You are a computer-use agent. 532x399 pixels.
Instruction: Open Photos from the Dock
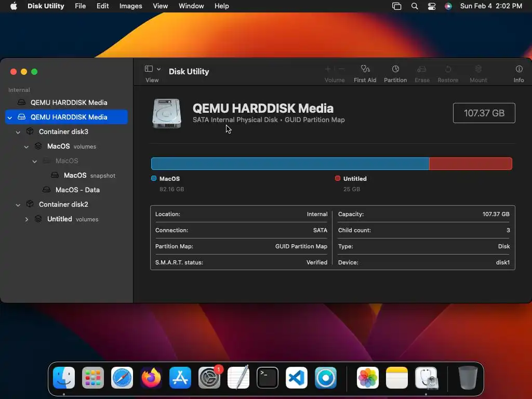pyautogui.click(x=368, y=378)
